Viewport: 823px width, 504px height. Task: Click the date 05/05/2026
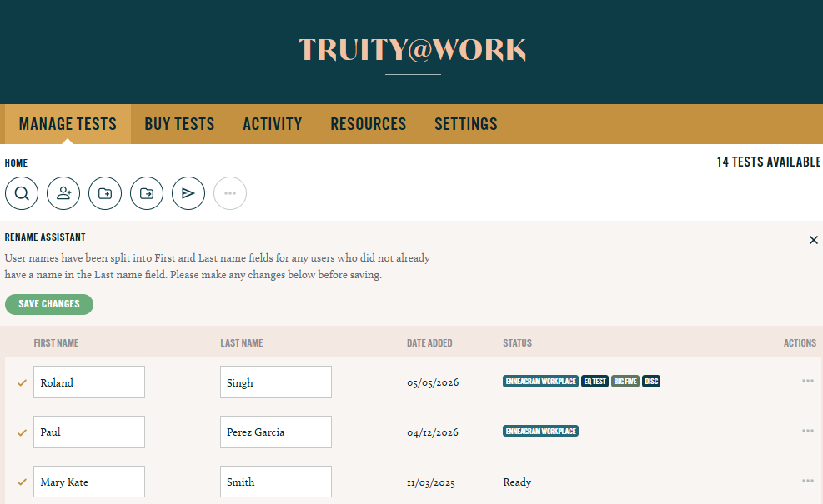(433, 382)
